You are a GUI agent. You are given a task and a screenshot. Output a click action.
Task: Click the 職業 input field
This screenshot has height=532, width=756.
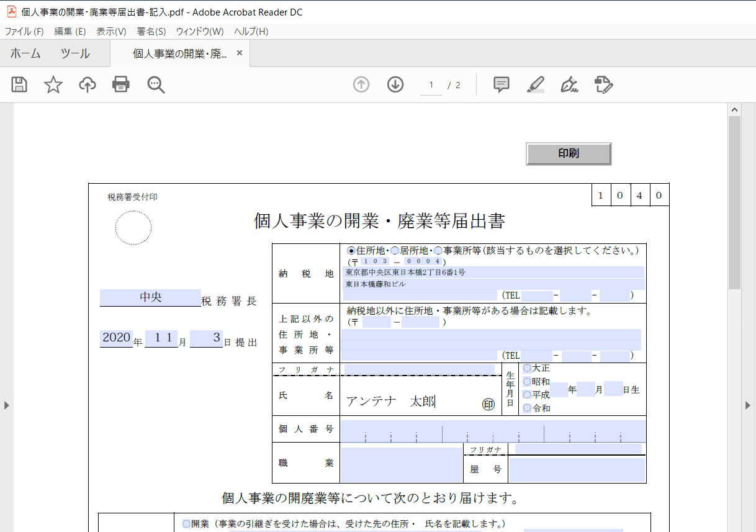(x=401, y=464)
